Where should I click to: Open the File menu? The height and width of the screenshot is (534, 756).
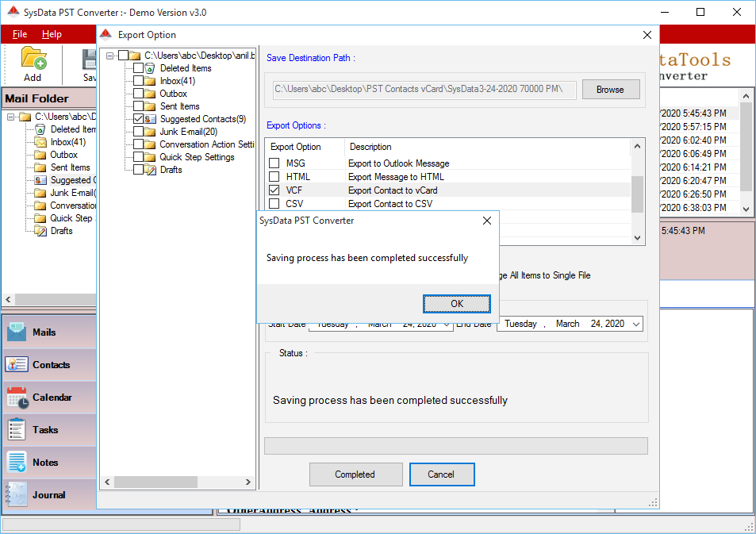coord(20,34)
